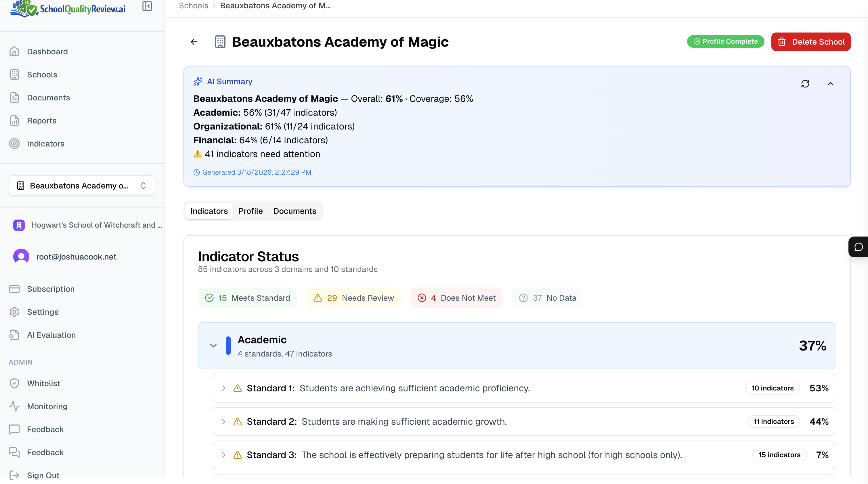Image resolution: width=868 pixels, height=484 pixels.
Task: Switch to the Profile tab
Action: pyautogui.click(x=250, y=211)
